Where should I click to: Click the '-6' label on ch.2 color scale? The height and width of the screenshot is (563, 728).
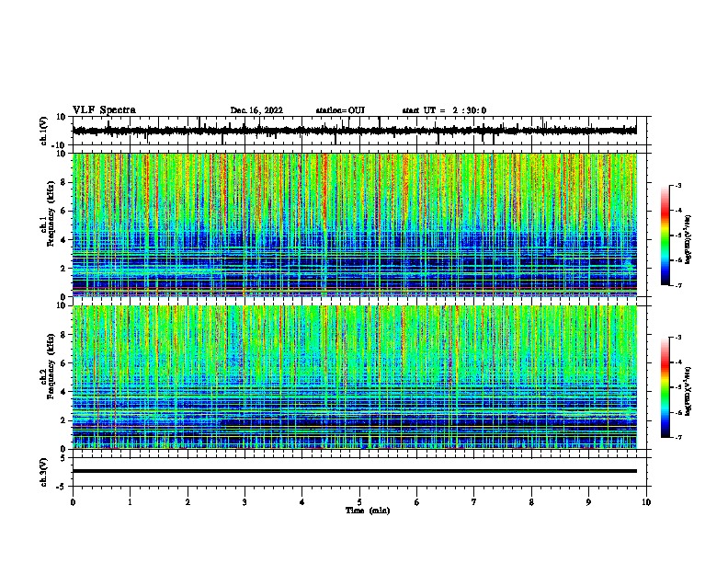678,412
